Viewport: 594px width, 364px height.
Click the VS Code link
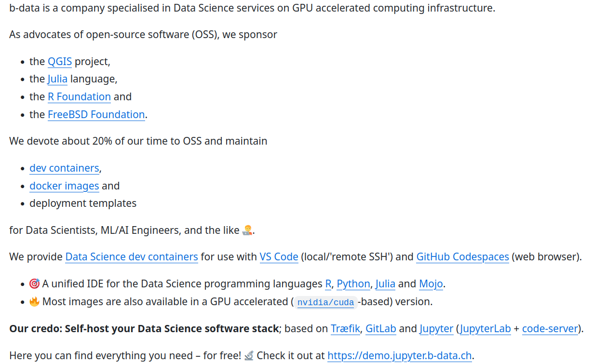(x=279, y=256)
